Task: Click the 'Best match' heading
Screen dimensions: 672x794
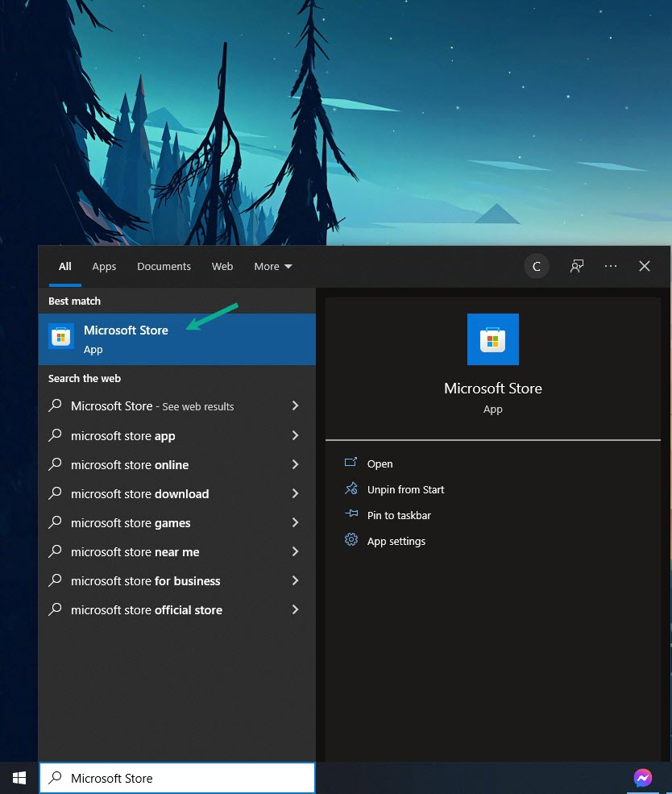Action: [x=74, y=301]
